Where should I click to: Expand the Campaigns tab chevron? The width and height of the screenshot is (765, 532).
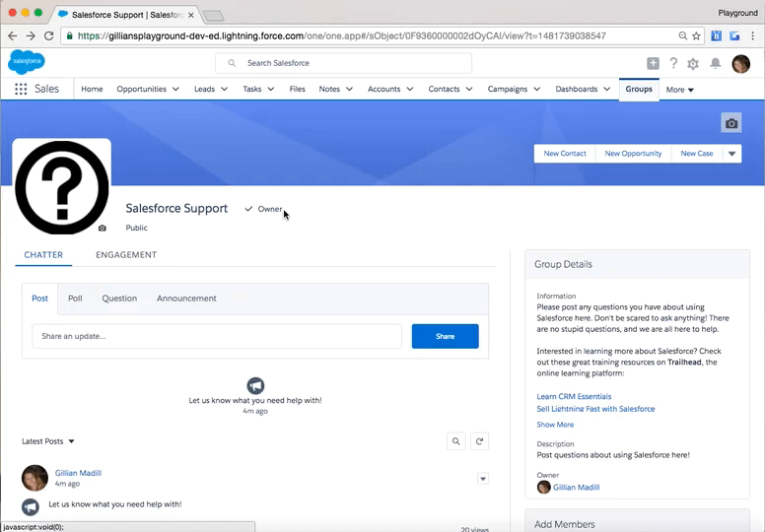(536, 89)
